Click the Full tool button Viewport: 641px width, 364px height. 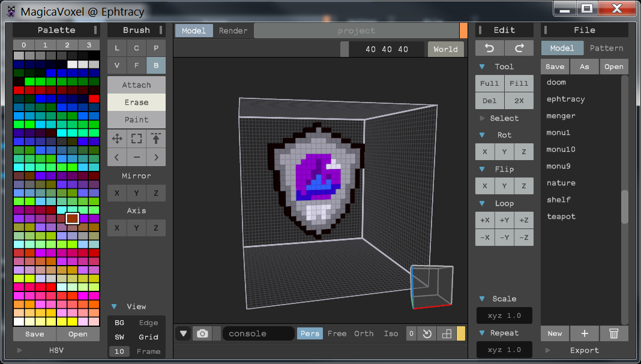pyautogui.click(x=489, y=83)
